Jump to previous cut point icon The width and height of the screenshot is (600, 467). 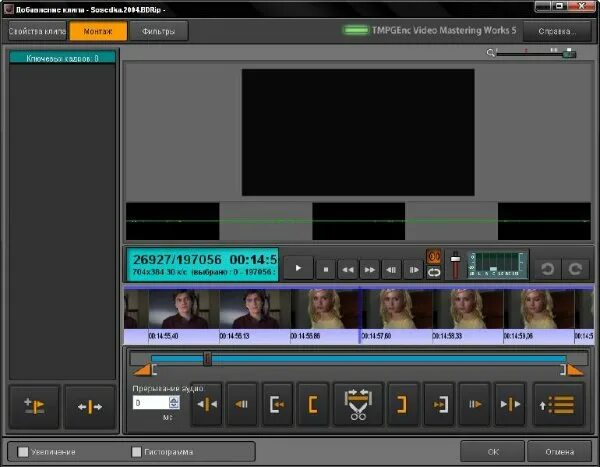coord(207,404)
